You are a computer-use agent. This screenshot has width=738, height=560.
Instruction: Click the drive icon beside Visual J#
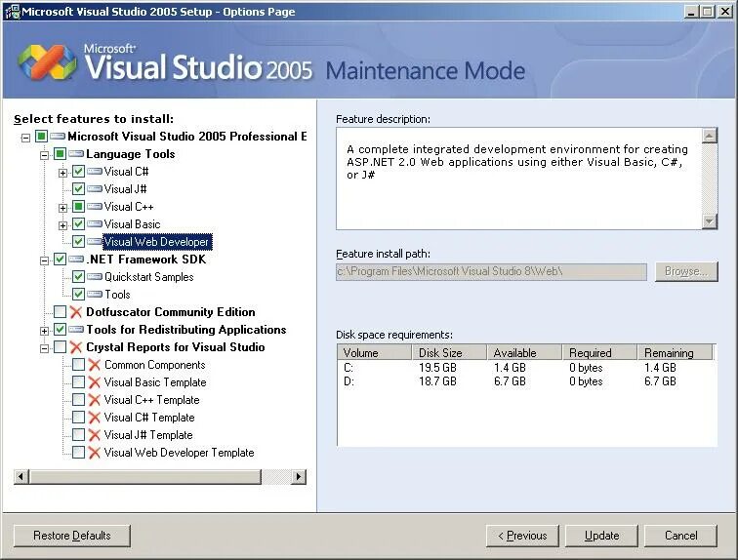95,189
